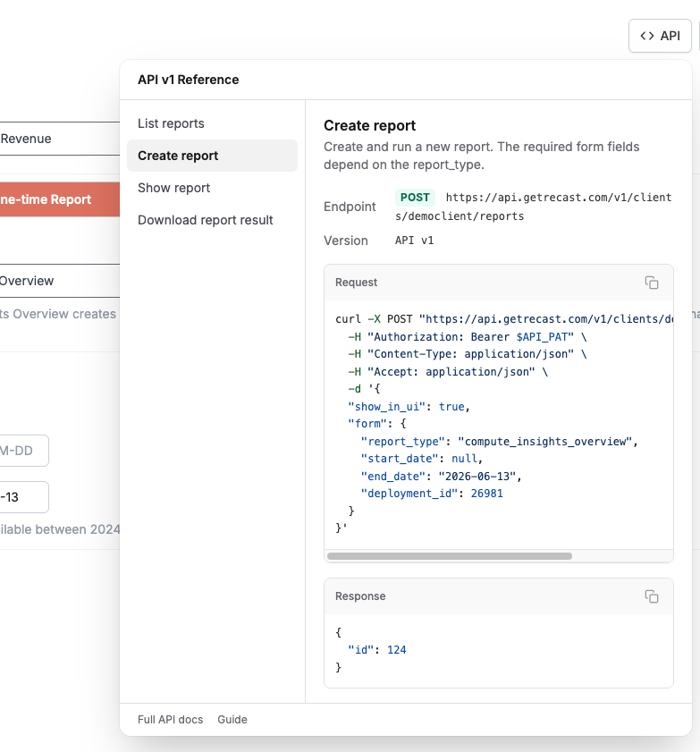This screenshot has width=700, height=752.
Task: Click the Authorization Bearer header line
Action: 467,337
